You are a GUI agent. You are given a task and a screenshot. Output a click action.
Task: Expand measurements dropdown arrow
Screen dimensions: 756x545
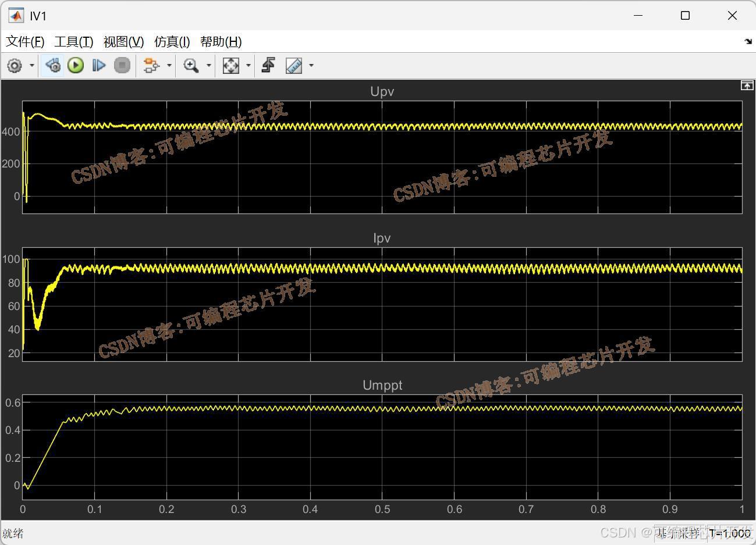coord(311,65)
